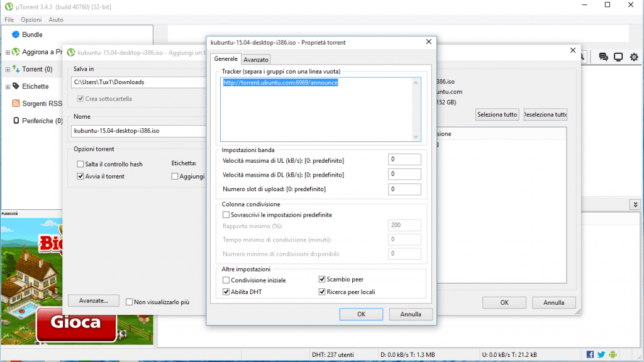Select Periferiche (0) device icon
Image resolution: width=644 pixels, height=362 pixels.
point(16,121)
